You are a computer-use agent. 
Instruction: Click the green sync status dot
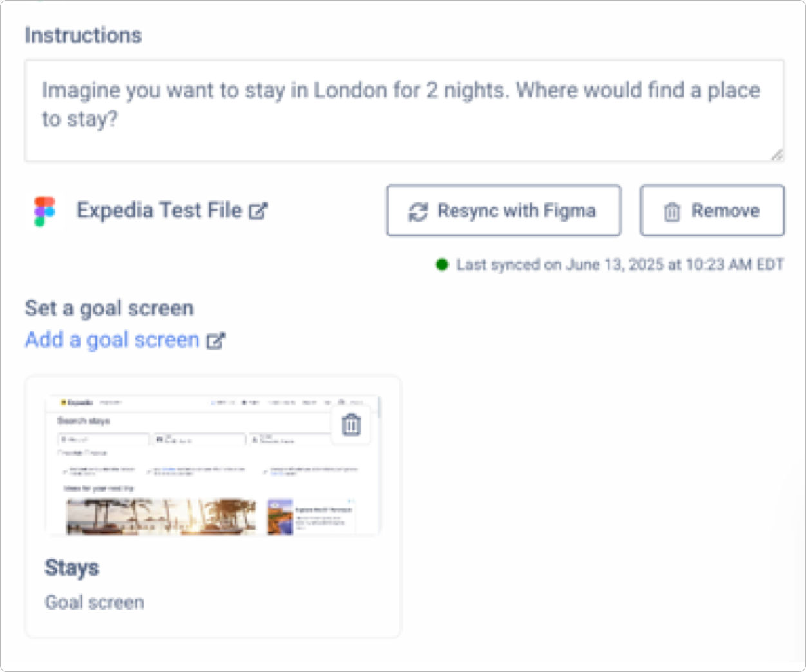pyautogui.click(x=442, y=264)
